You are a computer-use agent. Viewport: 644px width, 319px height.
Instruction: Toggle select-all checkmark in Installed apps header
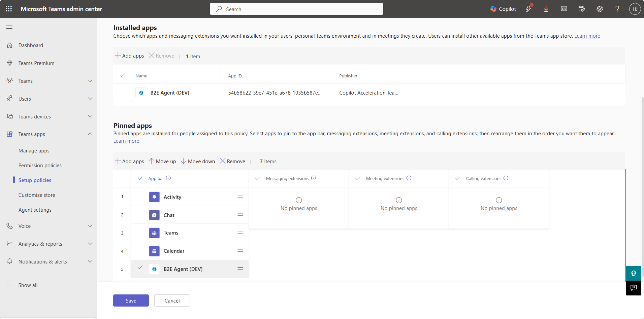click(122, 76)
